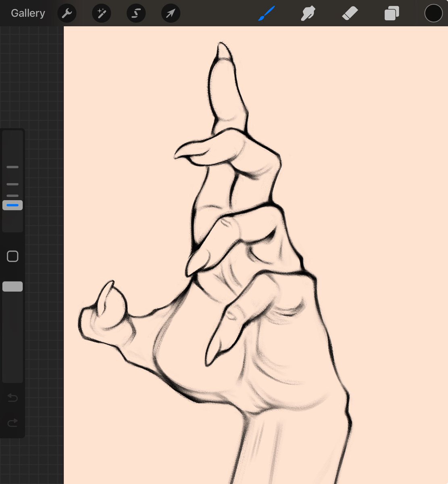
Task: Switch to the Smudge tool
Action: pos(308,13)
